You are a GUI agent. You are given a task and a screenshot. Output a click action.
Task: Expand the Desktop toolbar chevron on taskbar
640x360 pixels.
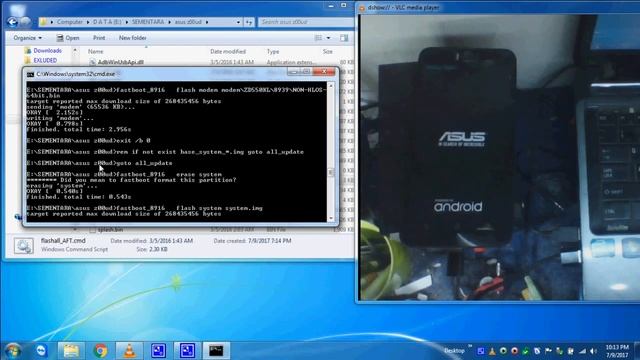[470, 347]
